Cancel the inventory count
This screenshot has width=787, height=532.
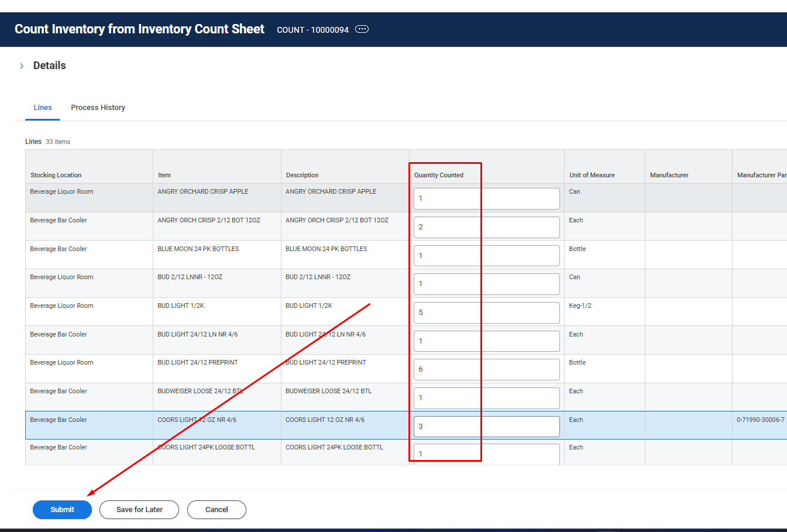(x=216, y=510)
